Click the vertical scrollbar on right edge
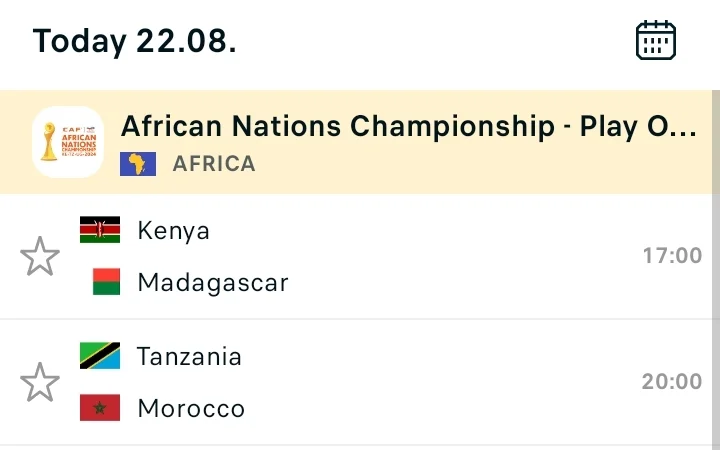This screenshot has width=720, height=450. coord(716,270)
